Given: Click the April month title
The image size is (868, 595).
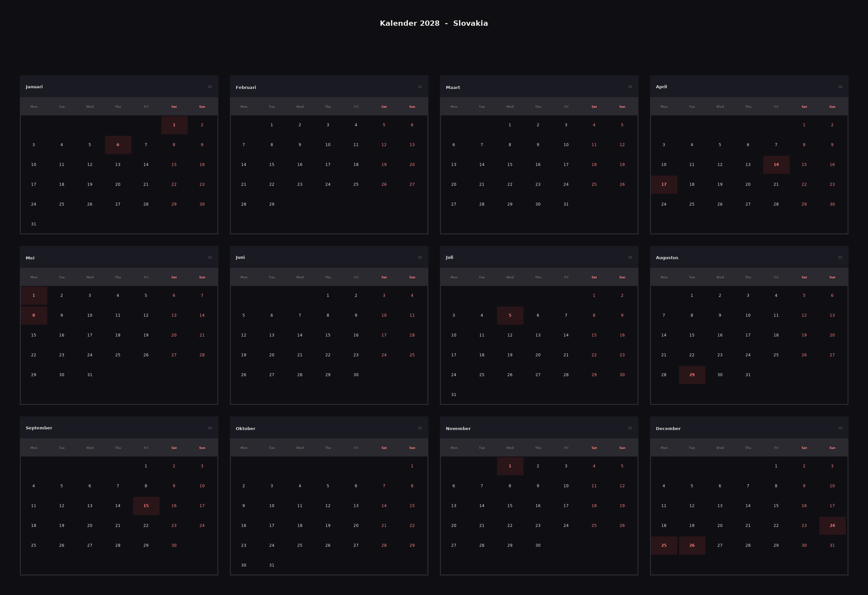Looking at the screenshot, I should [661, 87].
